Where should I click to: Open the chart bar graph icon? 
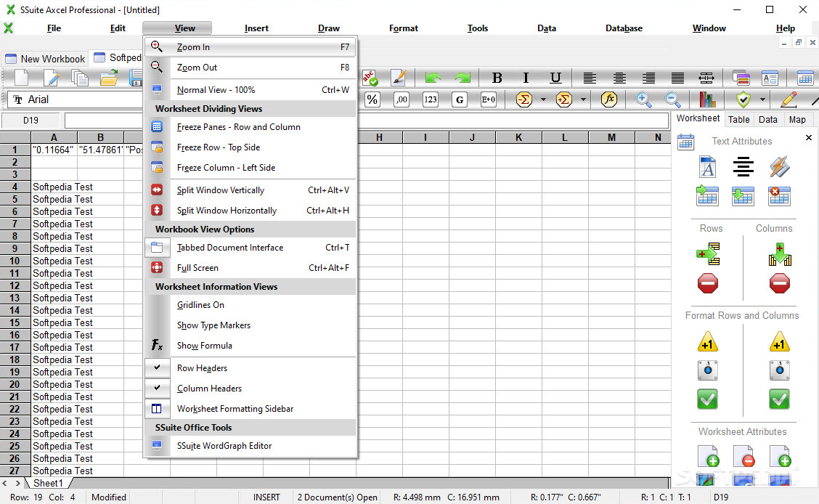click(x=708, y=99)
